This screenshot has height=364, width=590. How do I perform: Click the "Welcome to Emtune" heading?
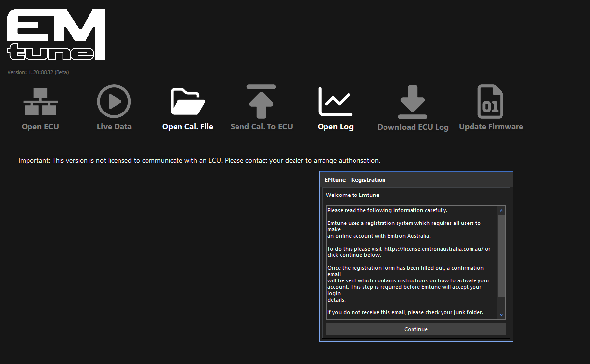coord(352,195)
